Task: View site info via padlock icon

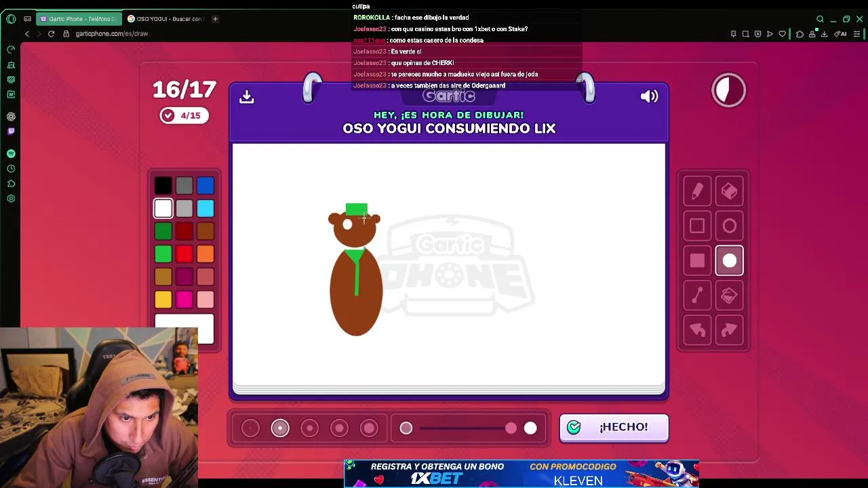Action: pos(66,34)
